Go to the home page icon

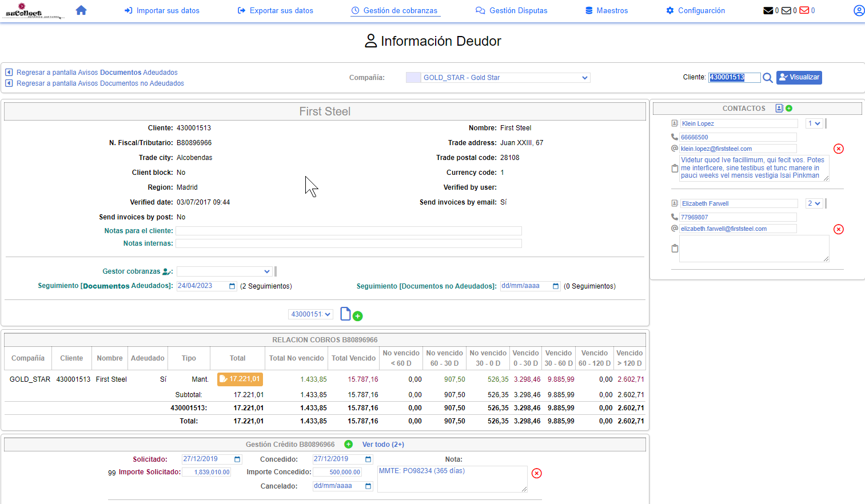click(81, 10)
